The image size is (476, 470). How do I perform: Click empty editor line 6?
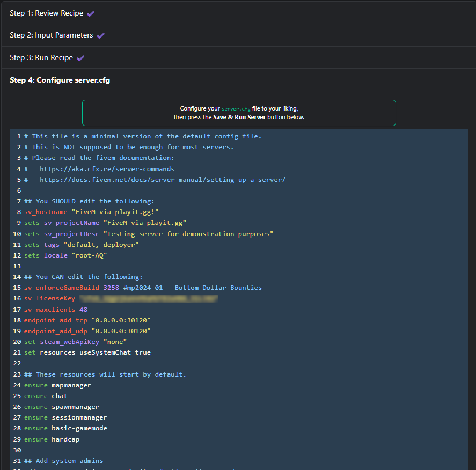[240, 190]
